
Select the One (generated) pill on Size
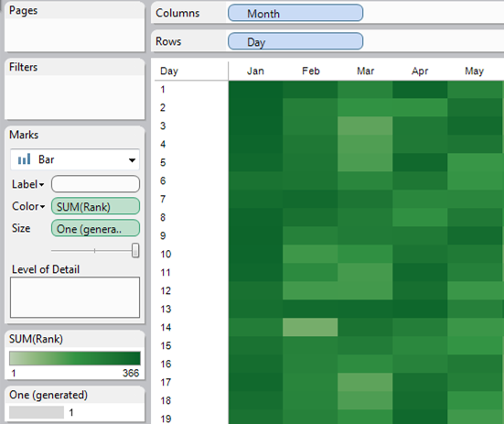click(x=95, y=228)
